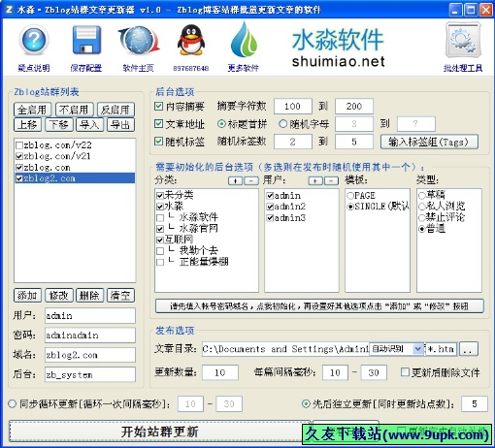Screen dimensions: 495x448
Task: Select the zblog.com site row
Action: click(x=75, y=168)
